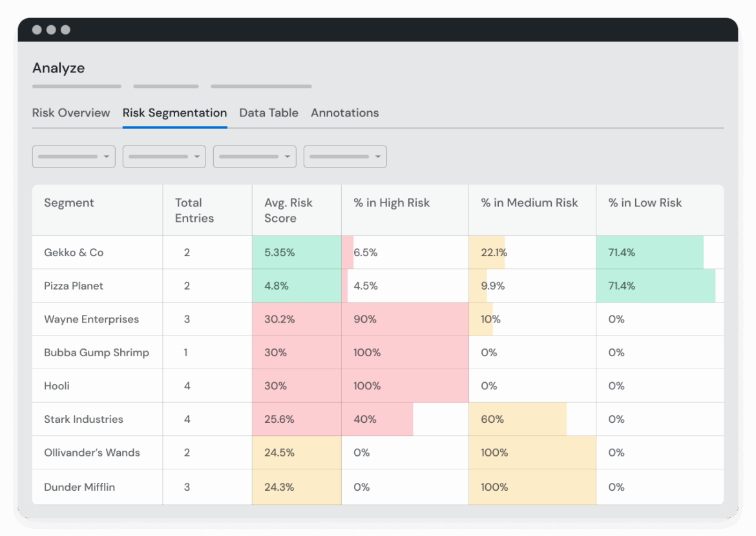
Task: Click the Analyze page title
Action: coord(58,68)
